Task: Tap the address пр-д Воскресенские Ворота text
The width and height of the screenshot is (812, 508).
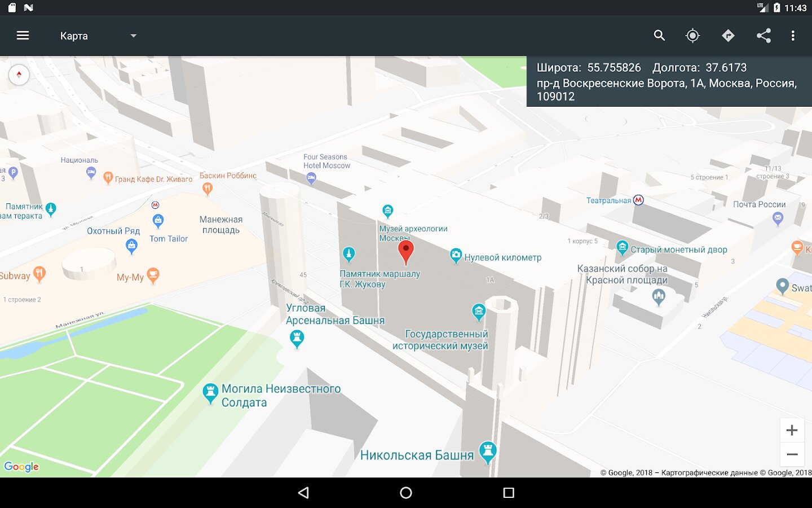Action: pyautogui.click(x=667, y=90)
